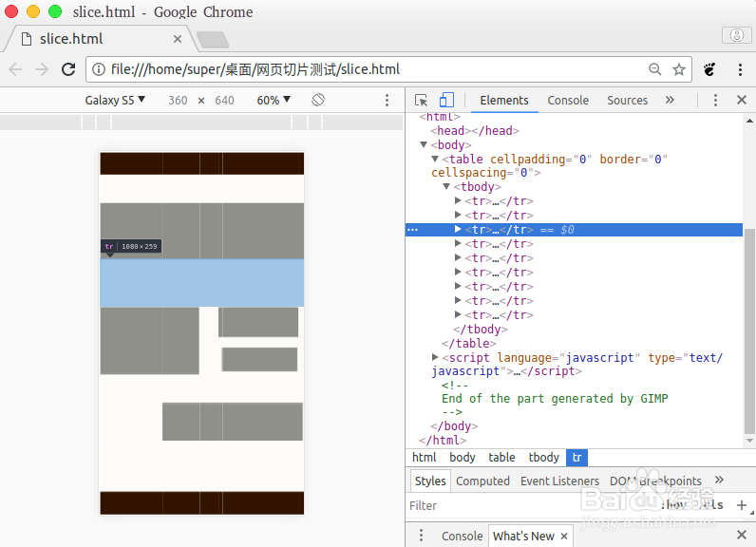Click the page info icon before URL
This screenshot has height=547, width=756.
[99, 69]
